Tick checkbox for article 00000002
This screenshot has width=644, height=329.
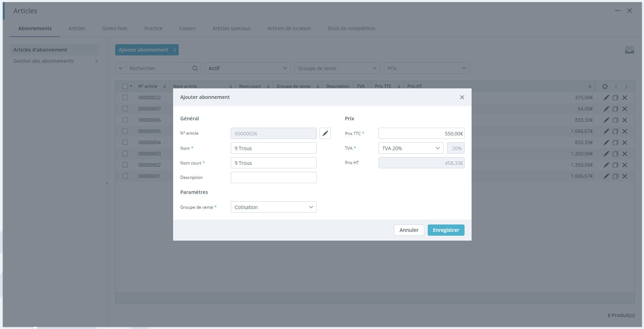125,165
